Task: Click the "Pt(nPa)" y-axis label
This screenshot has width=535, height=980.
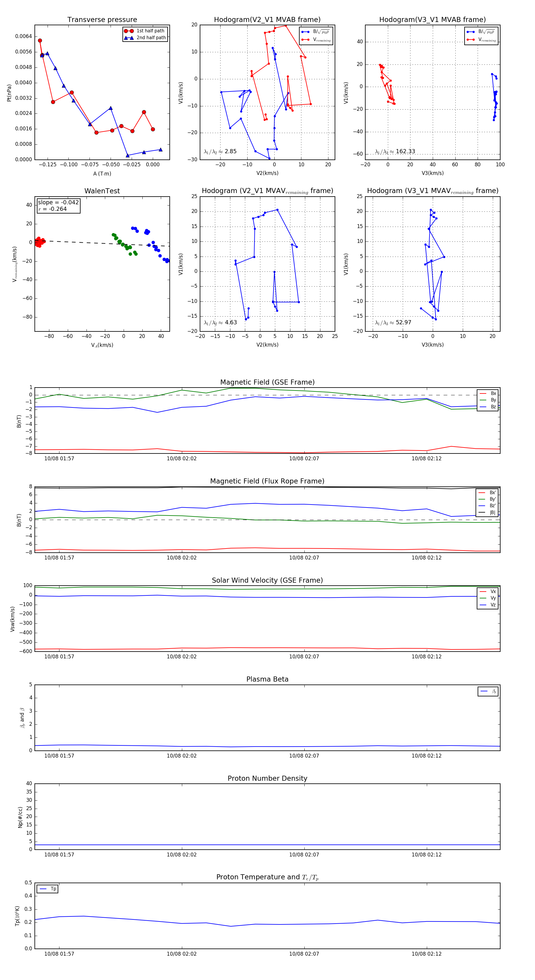Action: tap(9, 92)
